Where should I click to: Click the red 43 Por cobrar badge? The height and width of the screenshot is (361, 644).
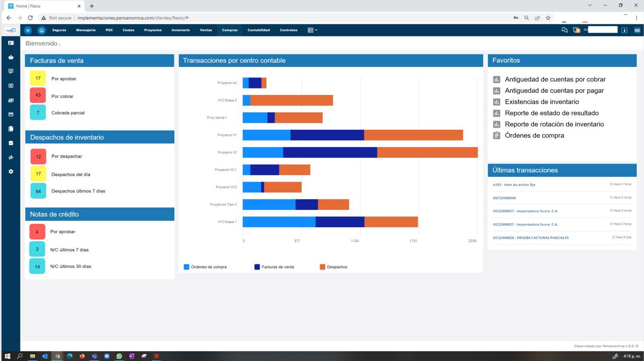38,95
